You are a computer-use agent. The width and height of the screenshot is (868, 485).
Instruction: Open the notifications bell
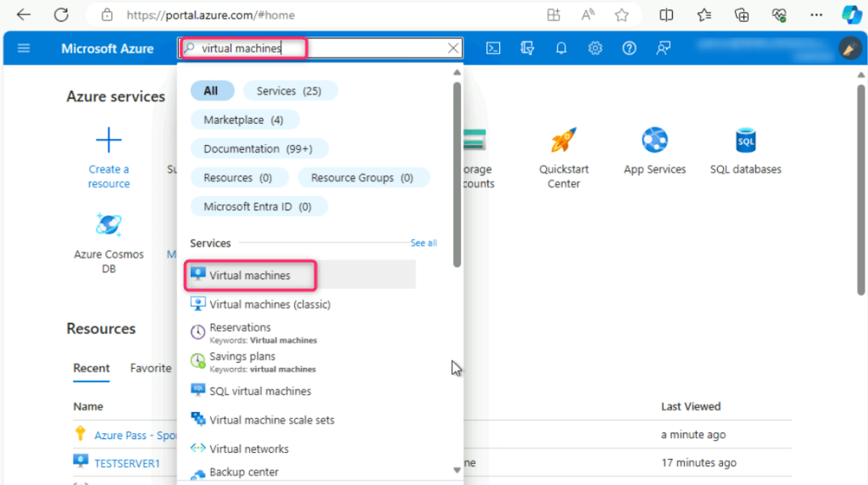[561, 48]
